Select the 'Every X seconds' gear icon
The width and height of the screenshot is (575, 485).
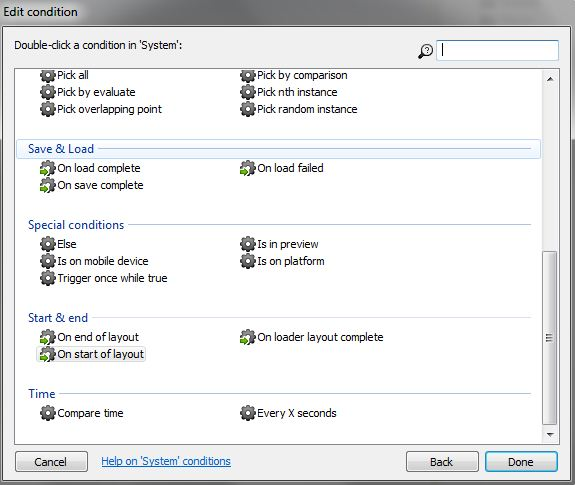[x=248, y=413]
